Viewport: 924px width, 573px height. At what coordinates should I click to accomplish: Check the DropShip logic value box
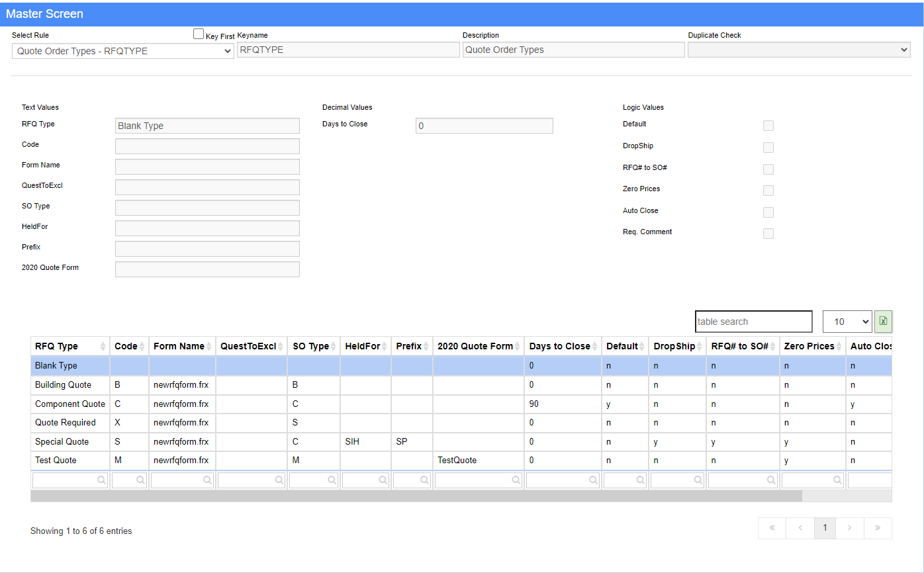pos(768,148)
